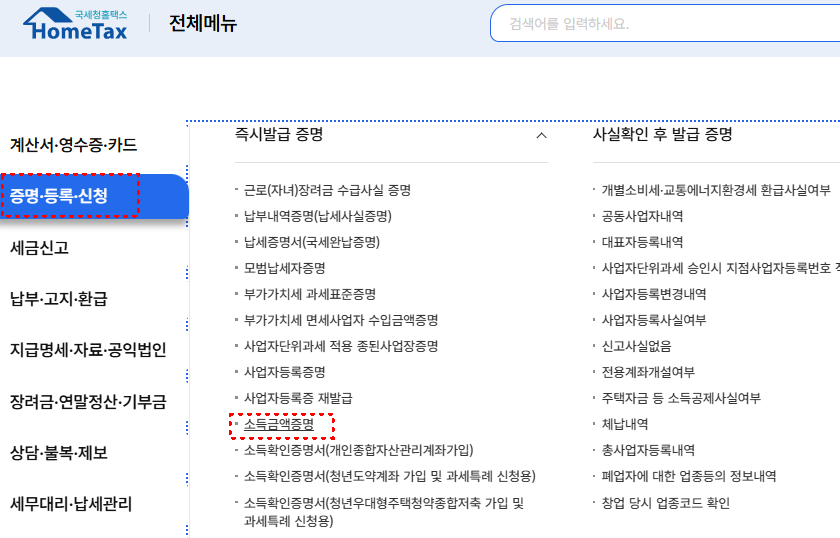Image resolution: width=840 pixels, height=538 pixels.
Task: Open 체납내역 link
Action: 625,424
